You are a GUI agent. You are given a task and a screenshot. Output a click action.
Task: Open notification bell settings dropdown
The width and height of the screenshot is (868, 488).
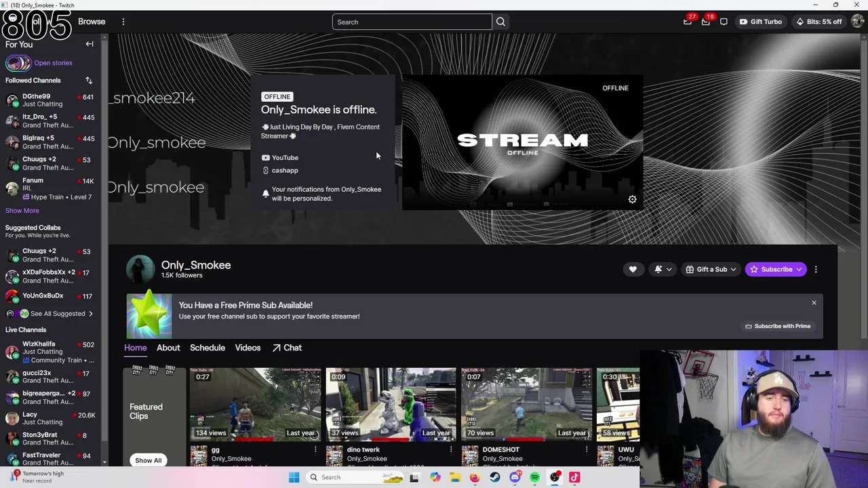point(663,269)
